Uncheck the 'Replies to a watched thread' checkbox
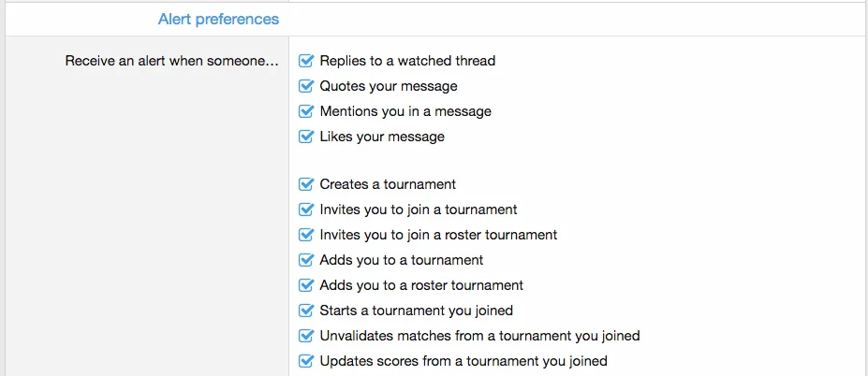 [x=305, y=61]
